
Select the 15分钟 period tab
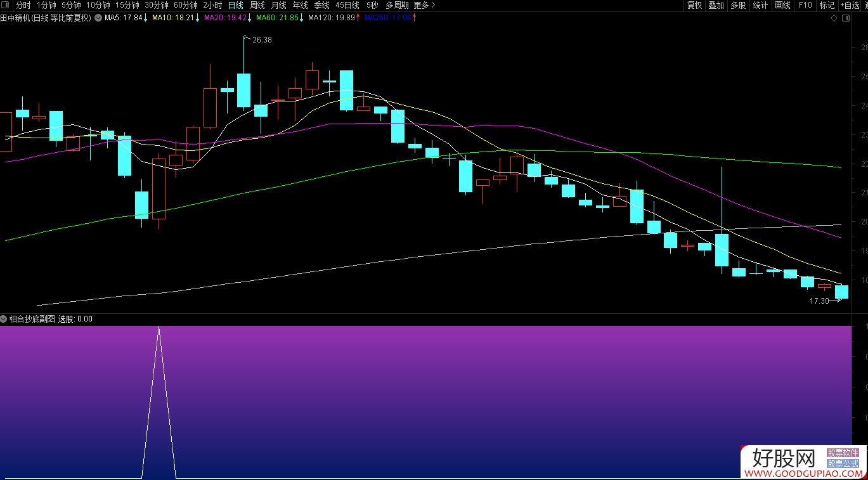(127, 5)
